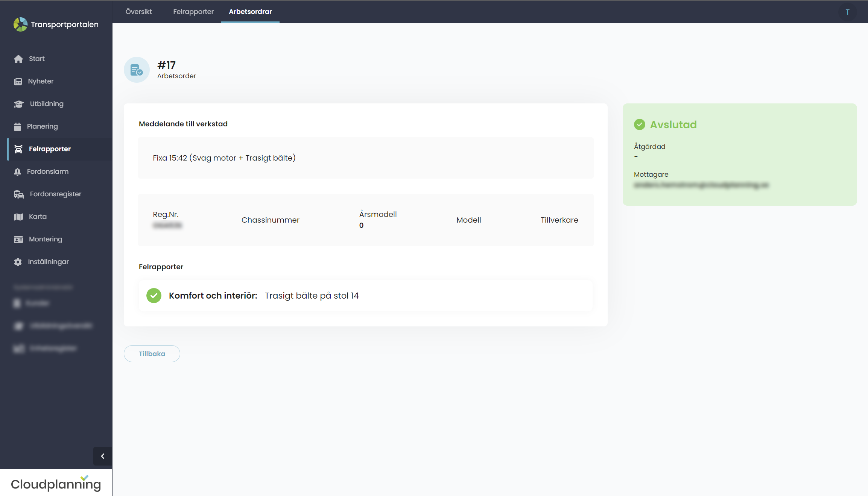Click the workshop message text

(x=224, y=158)
